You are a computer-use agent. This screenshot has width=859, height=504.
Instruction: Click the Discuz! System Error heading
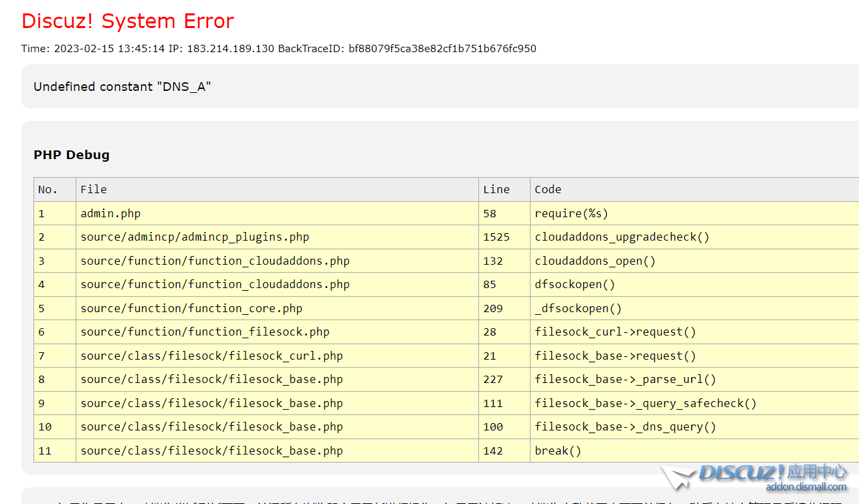[x=127, y=21]
